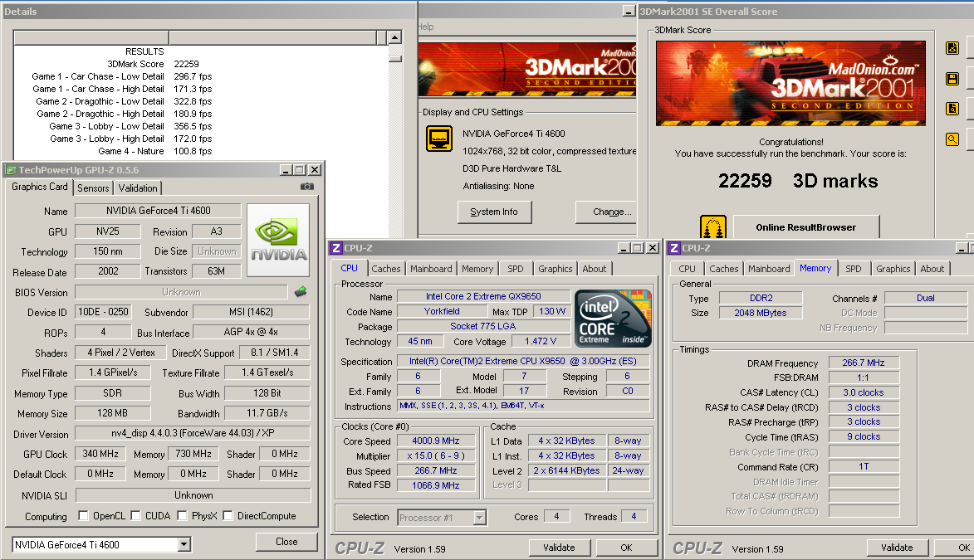Open SPD tab in CPU-Z CPU window
The image size is (974, 560).
[516, 269]
